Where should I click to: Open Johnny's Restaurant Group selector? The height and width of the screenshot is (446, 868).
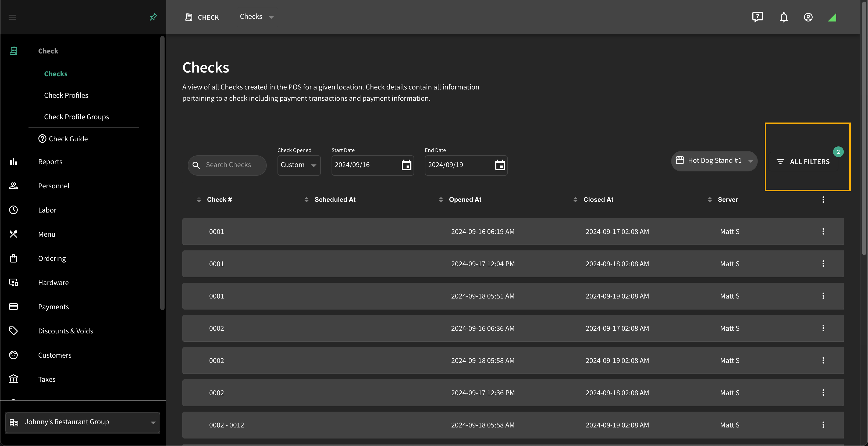pyautogui.click(x=83, y=422)
